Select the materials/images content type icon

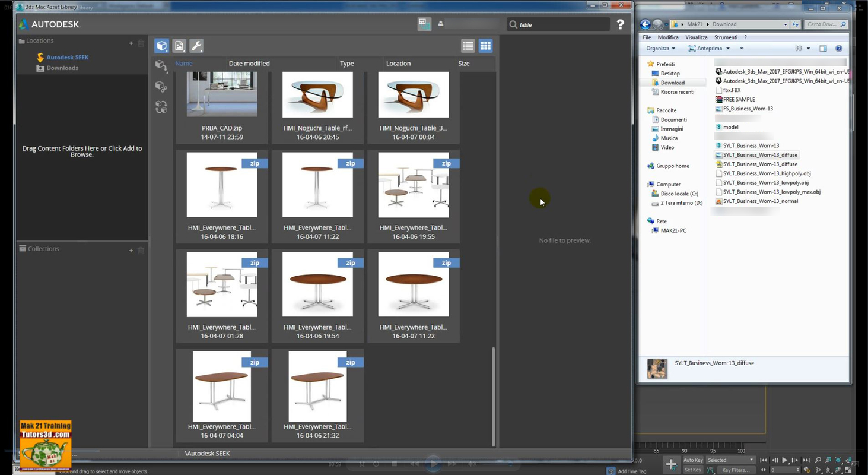click(x=179, y=45)
